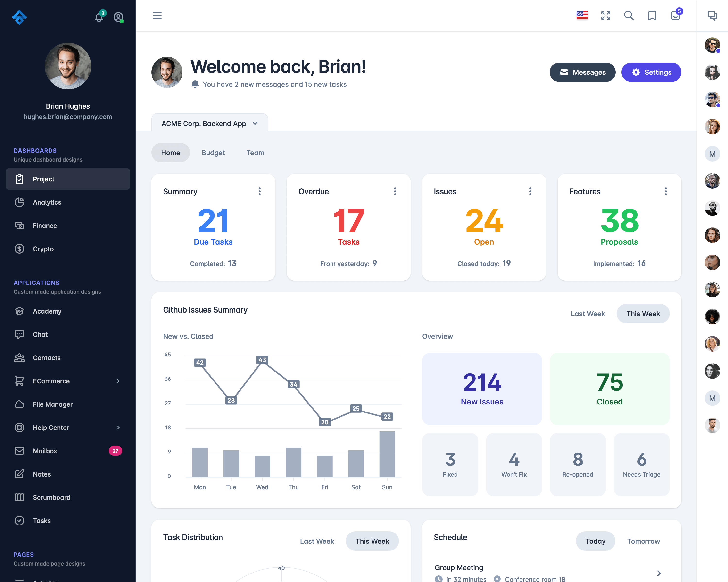
Task: Select the Team tab
Action: click(x=255, y=153)
